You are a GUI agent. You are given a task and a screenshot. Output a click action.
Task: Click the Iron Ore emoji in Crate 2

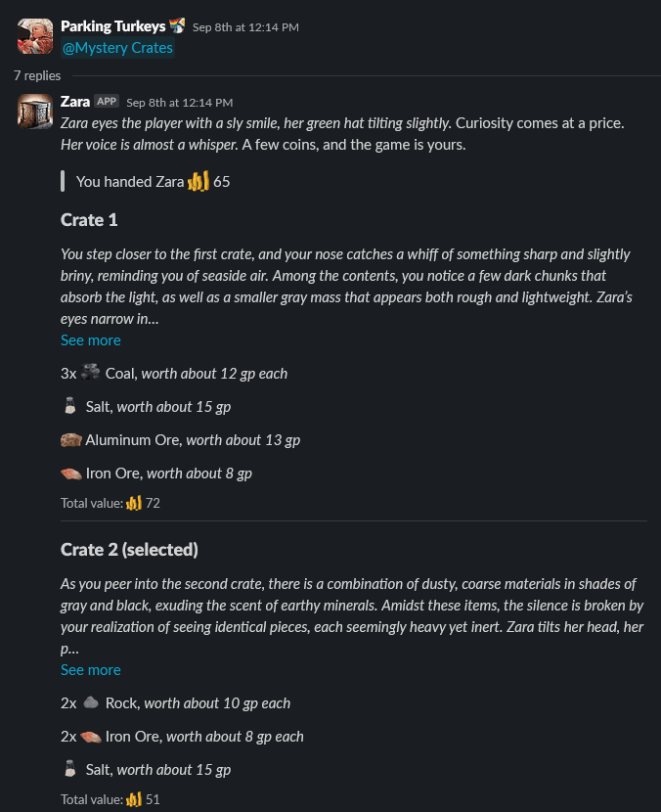tap(91, 737)
